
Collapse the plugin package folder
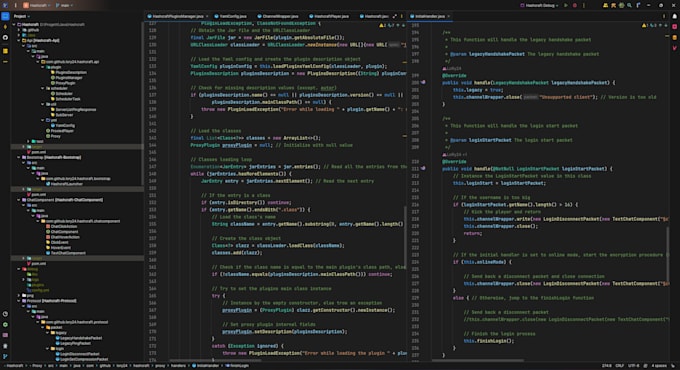pos(42,67)
